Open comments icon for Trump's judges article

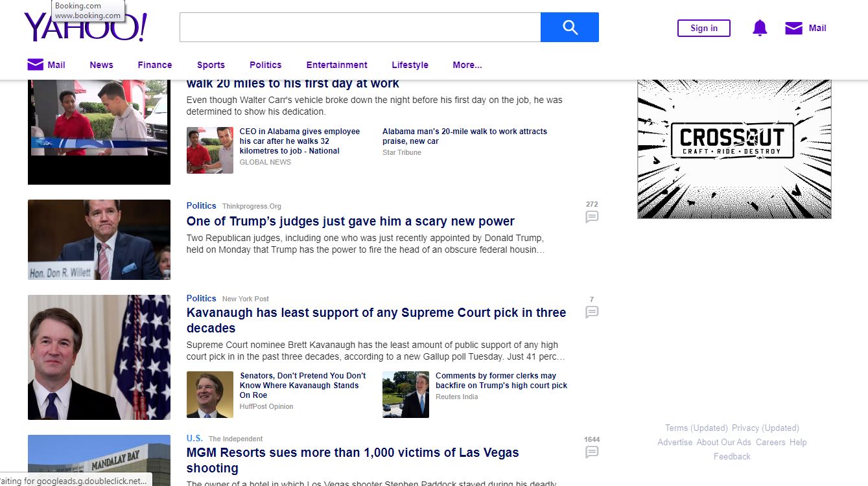point(591,217)
